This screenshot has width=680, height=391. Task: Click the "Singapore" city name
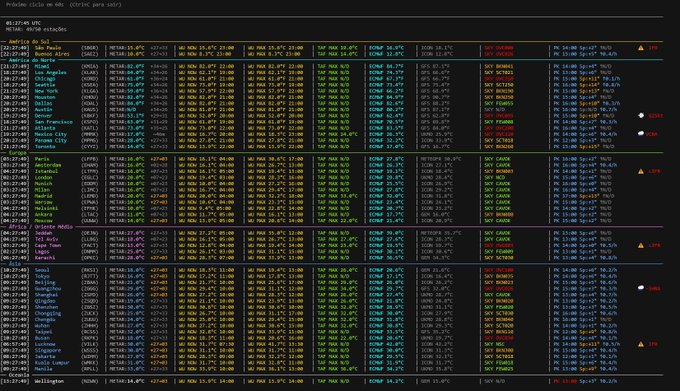pyautogui.click(x=48, y=350)
